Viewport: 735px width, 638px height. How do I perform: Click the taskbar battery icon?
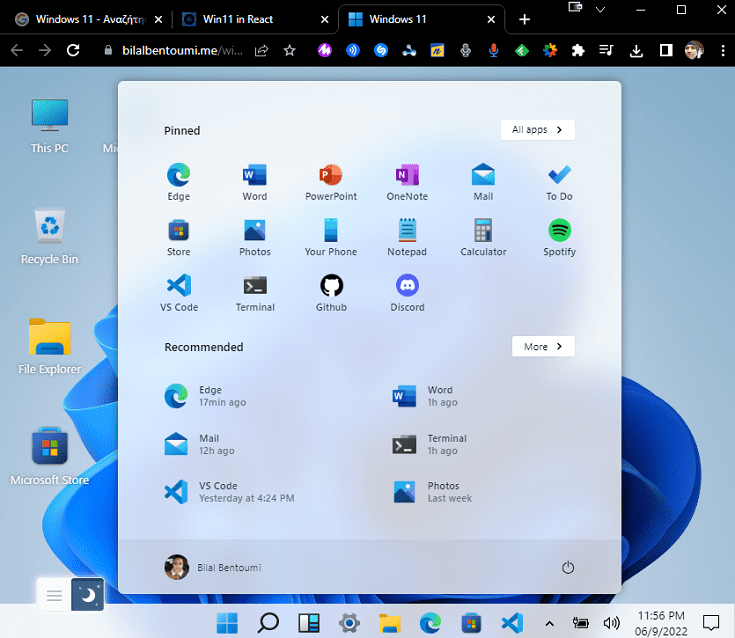click(x=581, y=623)
